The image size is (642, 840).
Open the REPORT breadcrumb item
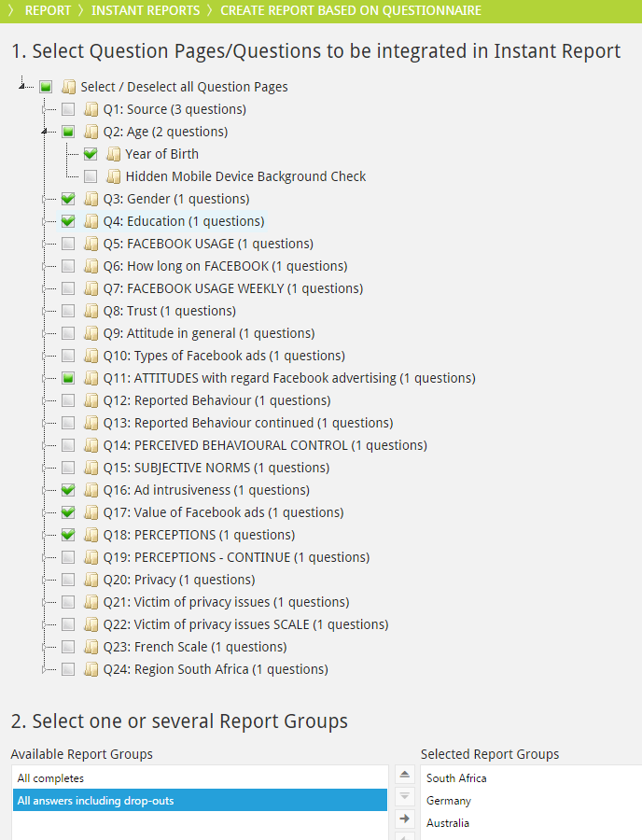click(48, 10)
